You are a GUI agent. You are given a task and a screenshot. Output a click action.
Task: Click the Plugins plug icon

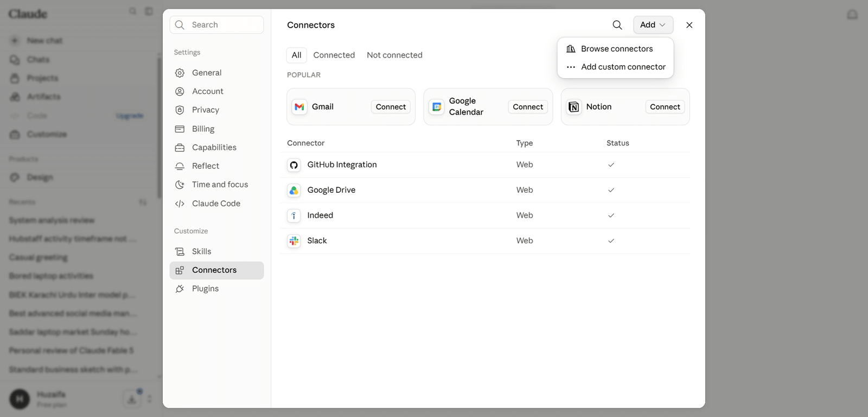coord(180,289)
